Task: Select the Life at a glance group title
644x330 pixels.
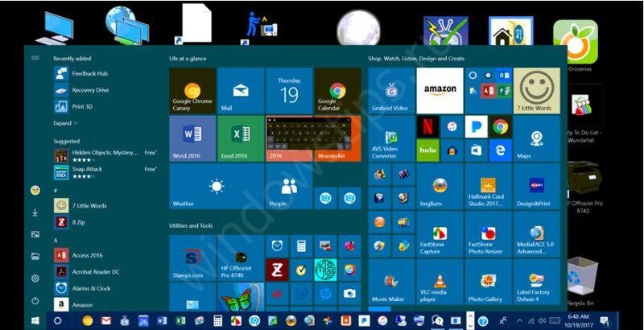Action: tap(188, 59)
